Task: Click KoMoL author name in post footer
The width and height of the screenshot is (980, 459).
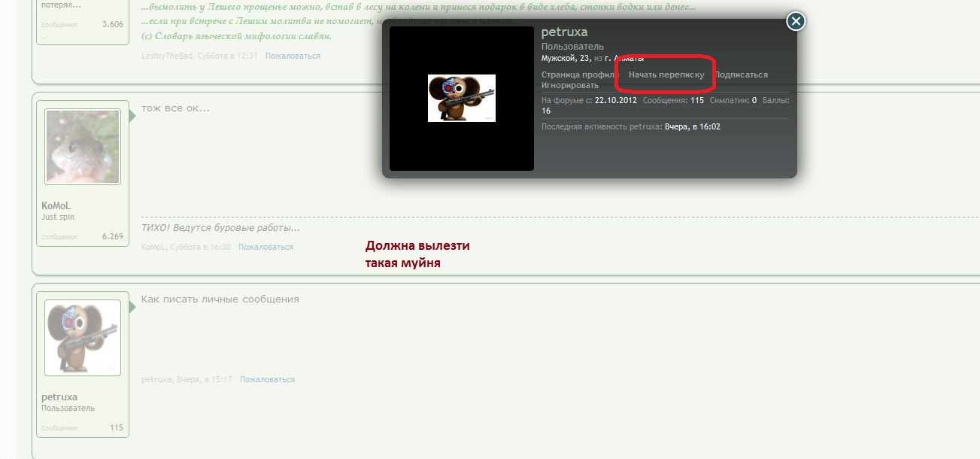Action: coord(153,247)
